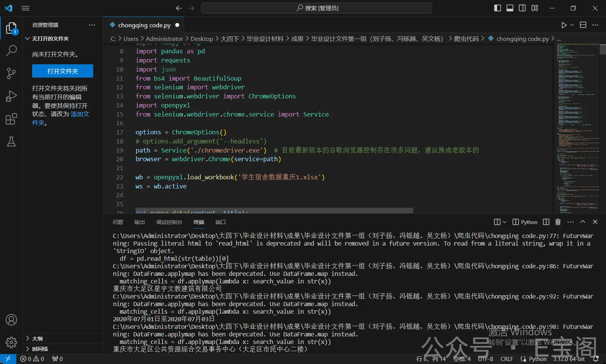Screen dimensions: 606x364
Task: Open the Search view in activity bar
Action: tap(11, 50)
